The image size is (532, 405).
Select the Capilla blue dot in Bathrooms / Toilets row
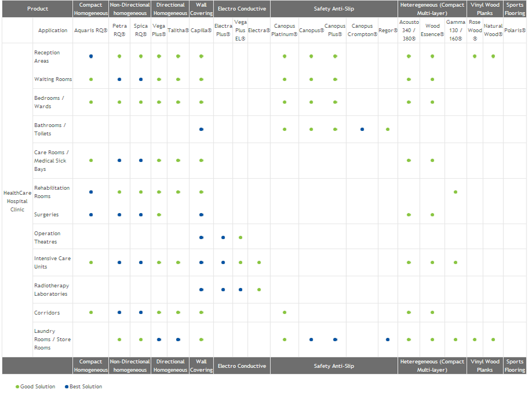click(201, 129)
